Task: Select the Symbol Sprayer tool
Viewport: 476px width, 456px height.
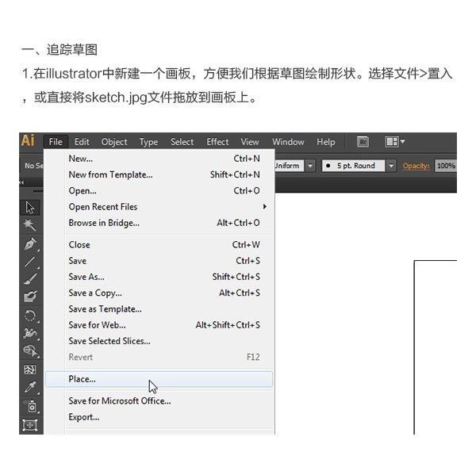Action: coord(30,406)
